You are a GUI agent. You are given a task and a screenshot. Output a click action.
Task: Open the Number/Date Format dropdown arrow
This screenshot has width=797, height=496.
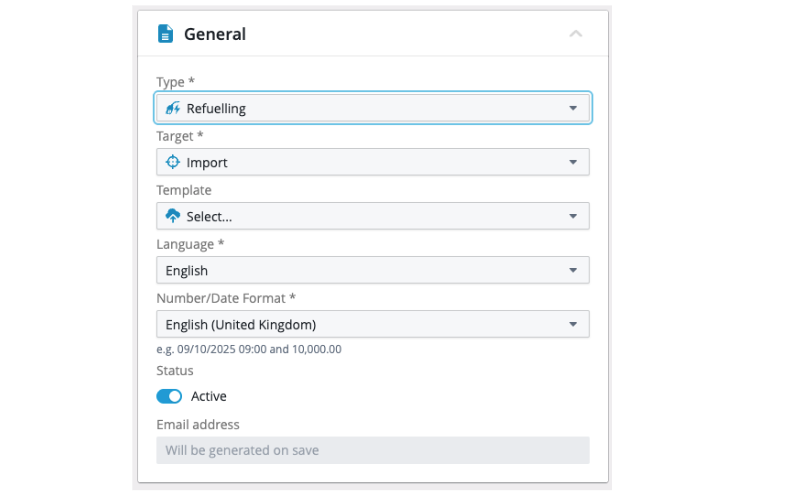click(573, 324)
